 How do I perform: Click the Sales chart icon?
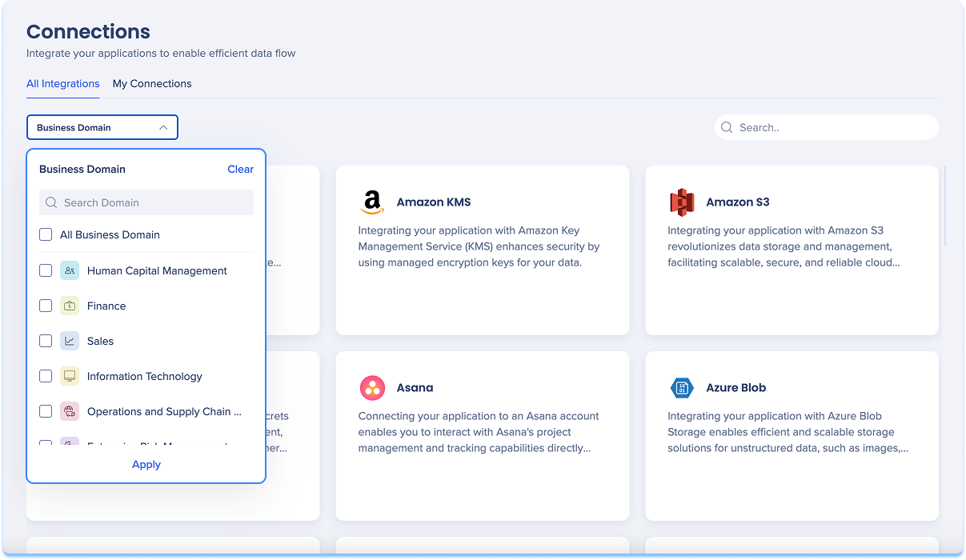click(x=70, y=341)
